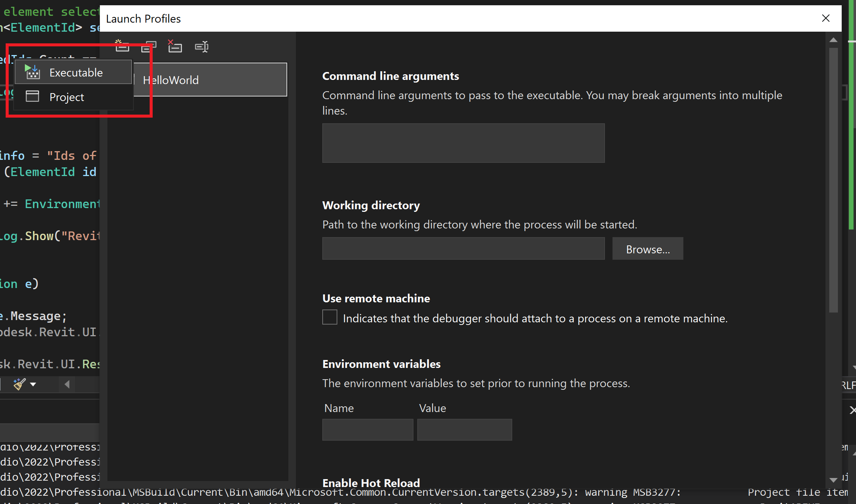Viewport: 856px width, 504px height.
Task: Click the Working directory path field
Action: click(463, 248)
